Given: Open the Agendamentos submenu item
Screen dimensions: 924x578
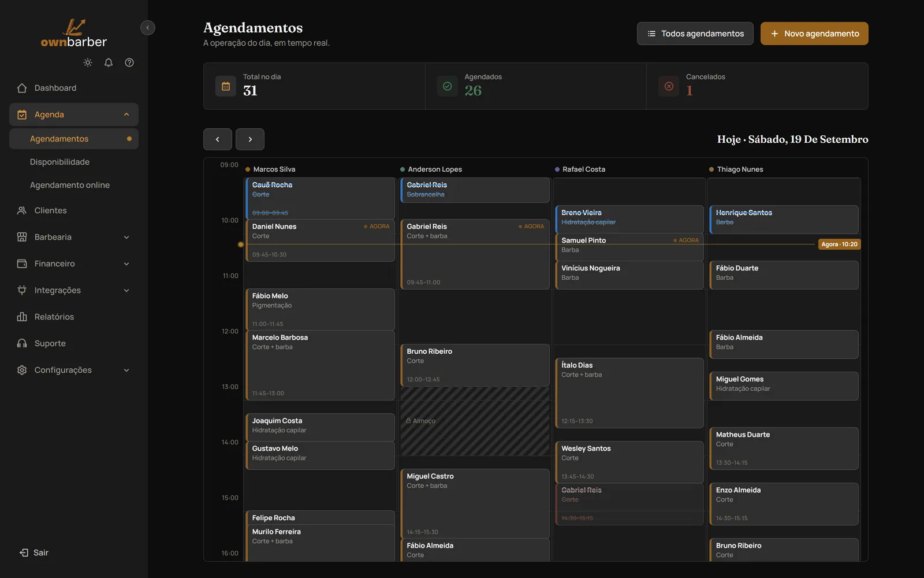Looking at the screenshot, I should click(74, 139).
